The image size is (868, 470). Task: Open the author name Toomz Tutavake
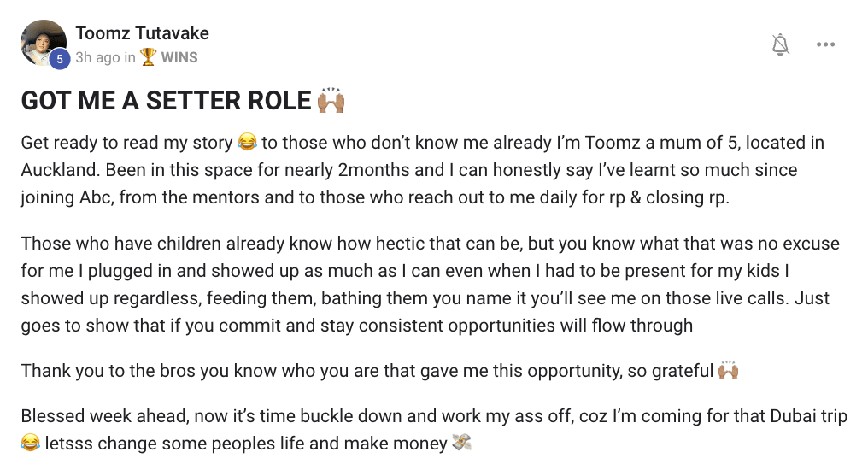(x=143, y=33)
